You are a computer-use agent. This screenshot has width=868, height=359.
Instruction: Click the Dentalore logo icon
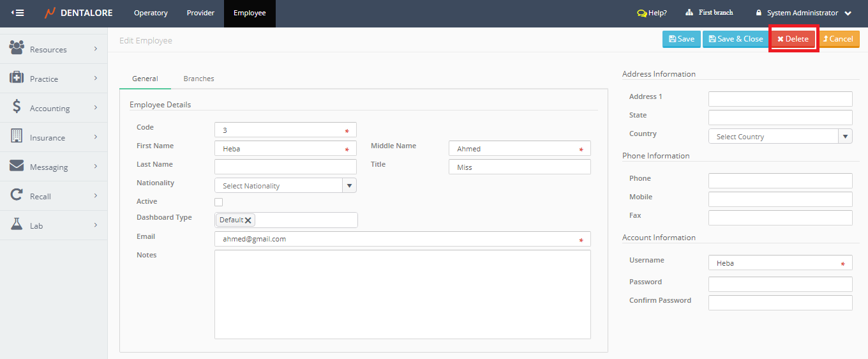50,13
